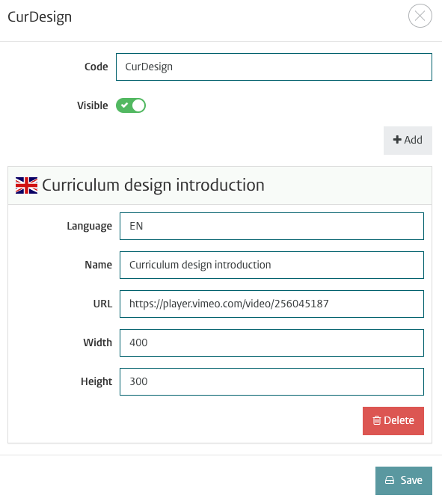Viewport: 442px width, 504px height.
Task: Click the checkmark inside the Visible toggle
Action: pyautogui.click(x=124, y=105)
